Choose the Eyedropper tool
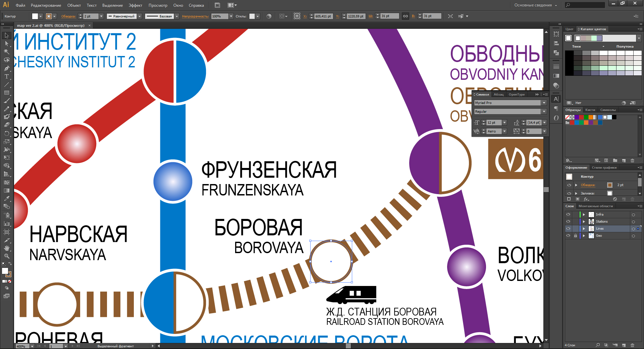 point(6,198)
